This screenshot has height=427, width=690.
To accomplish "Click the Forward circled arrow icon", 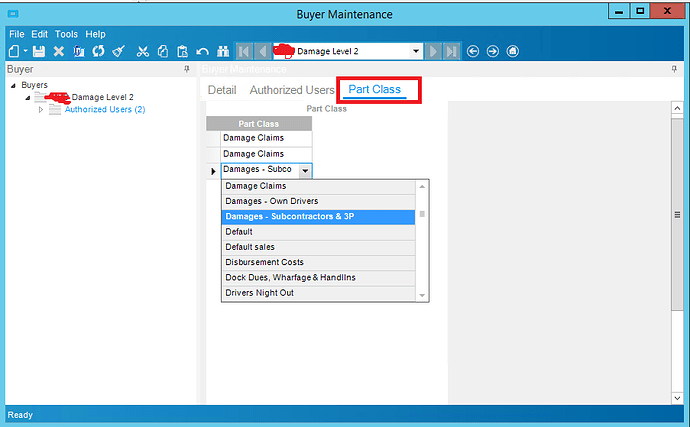I will [492, 52].
